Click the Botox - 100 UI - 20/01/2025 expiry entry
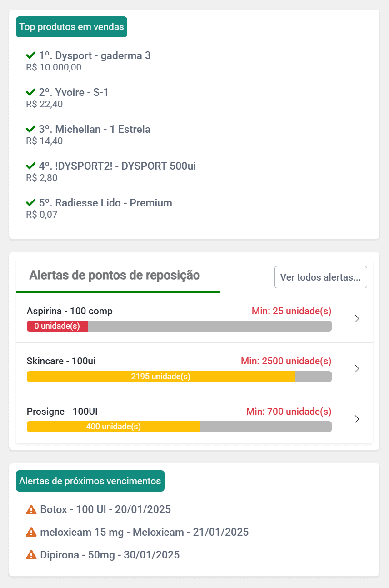Image resolution: width=389 pixels, height=588 pixels. [x=105, y=509]
